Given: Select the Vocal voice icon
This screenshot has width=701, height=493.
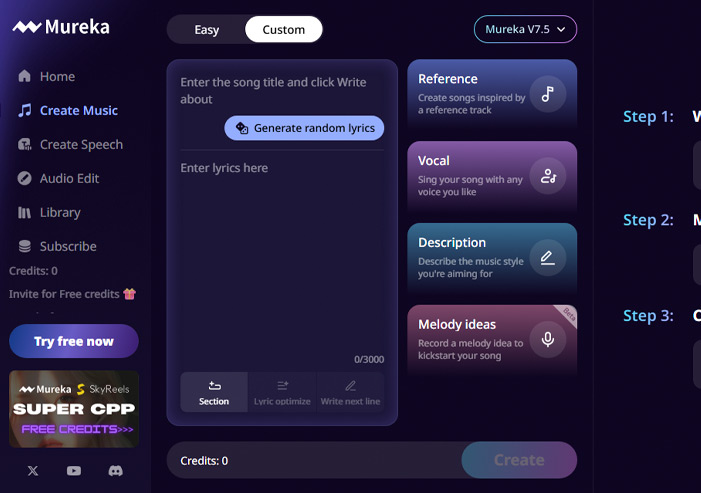Looking at the screenshot, I should click(547, 176).
